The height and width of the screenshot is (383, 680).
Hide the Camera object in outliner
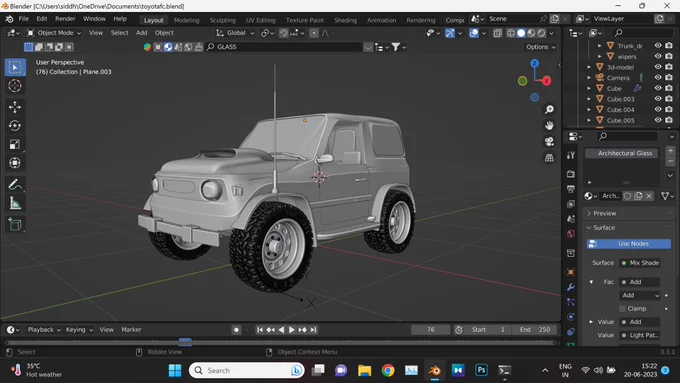pyautogui.click(x=658, y=78)
